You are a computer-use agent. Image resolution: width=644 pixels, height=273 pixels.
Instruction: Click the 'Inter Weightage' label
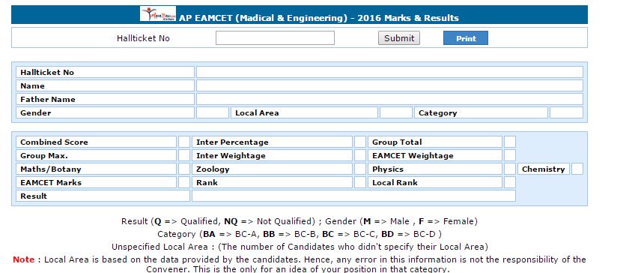tap(272, 156)
